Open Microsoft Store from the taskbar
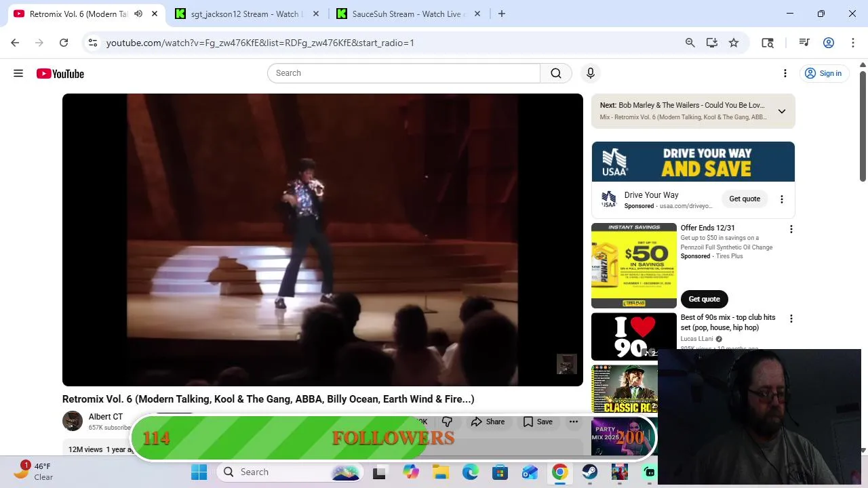 coord(500,472)
